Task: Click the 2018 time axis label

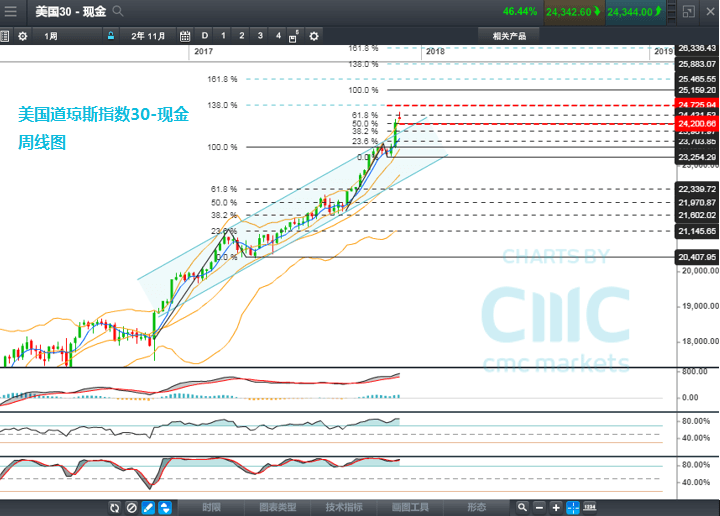Action: click(x=435, y=51)
